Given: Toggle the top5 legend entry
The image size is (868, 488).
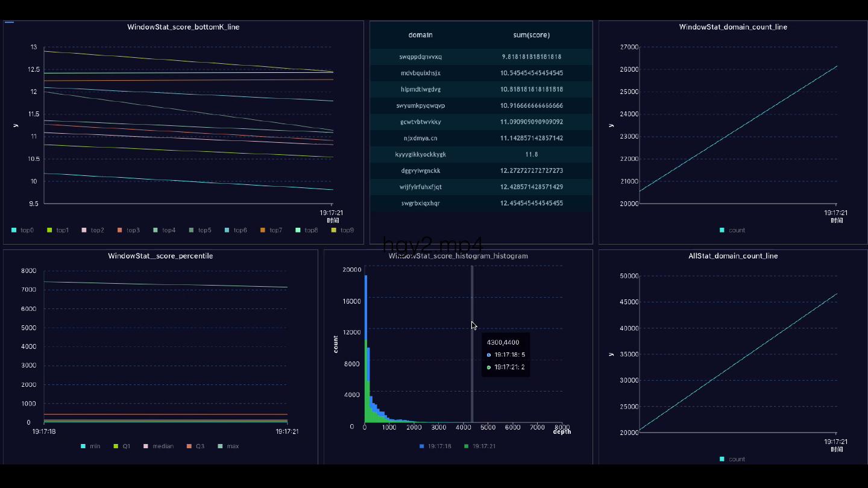Looking at the screenshot, I should click(x=200, y=230).
